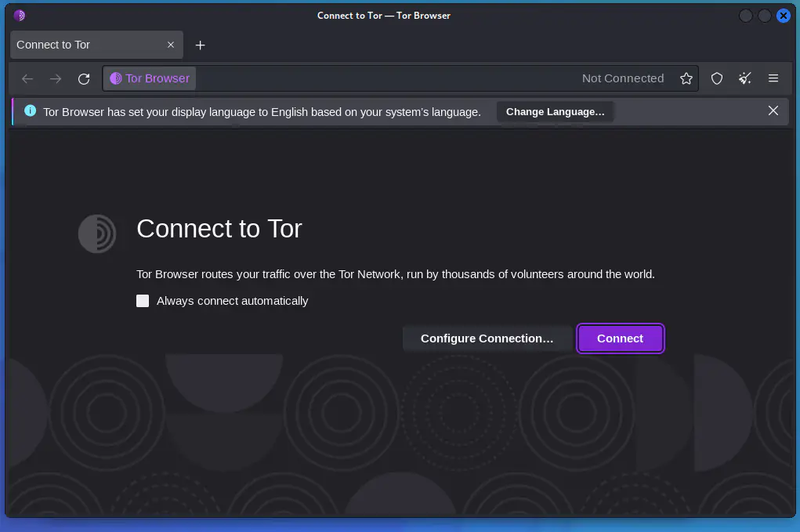This screenshot has width=800, height=532.
Task: Dismiss the language notification bar
Action: (773, 110)
